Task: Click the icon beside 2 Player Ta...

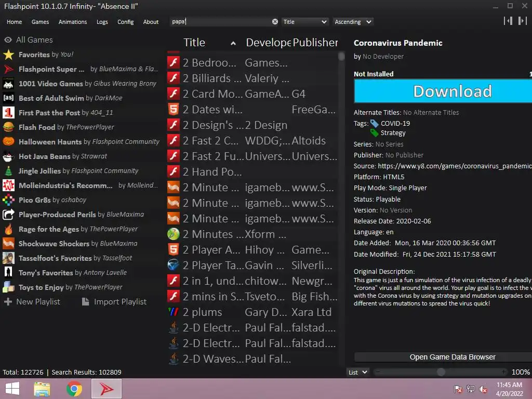Action: pyautogui.click(x=174, y=265)
